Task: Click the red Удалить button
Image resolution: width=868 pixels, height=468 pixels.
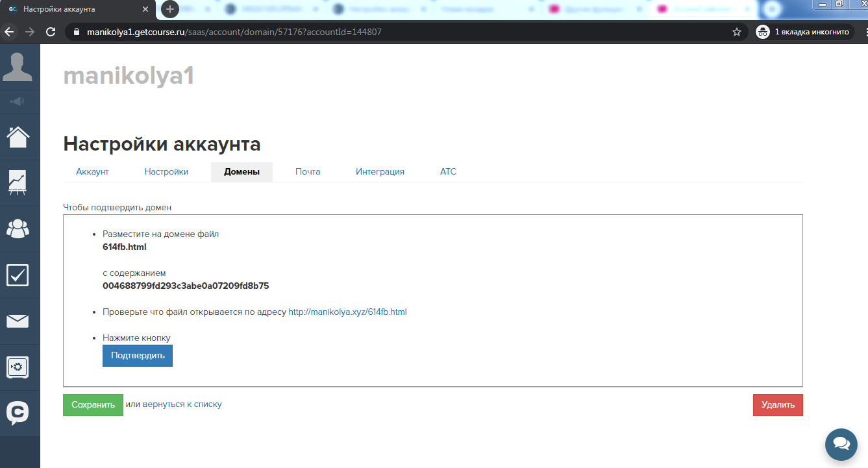Action: pos(778,405)
